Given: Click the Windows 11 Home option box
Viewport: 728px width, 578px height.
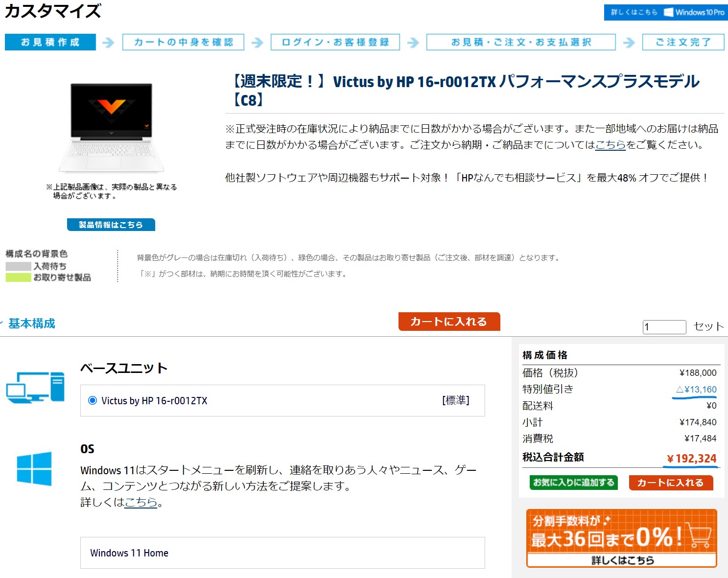Looking at the screenshot, I should click(282, 553).
